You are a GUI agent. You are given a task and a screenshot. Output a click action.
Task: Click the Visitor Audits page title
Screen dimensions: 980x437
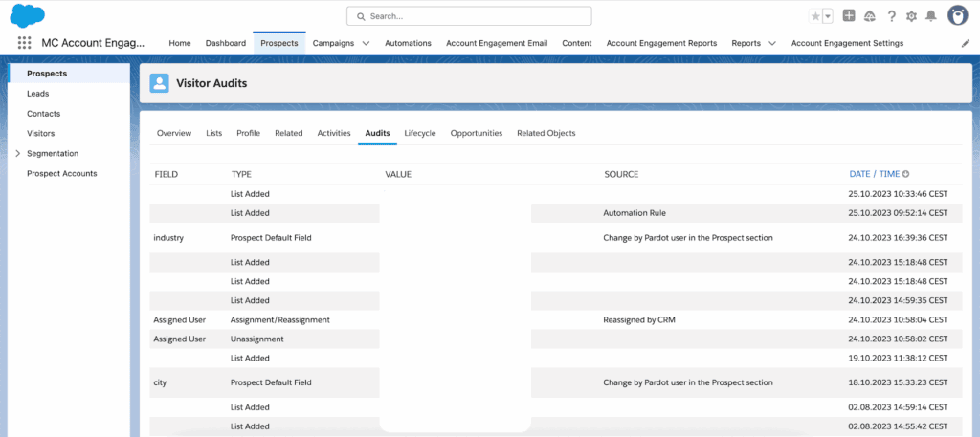point(212,83)
